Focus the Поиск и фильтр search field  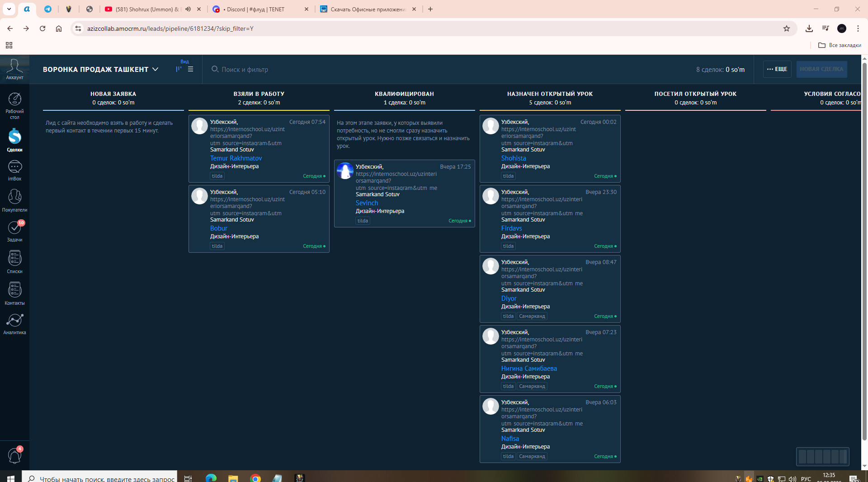[x=245, y=69]
